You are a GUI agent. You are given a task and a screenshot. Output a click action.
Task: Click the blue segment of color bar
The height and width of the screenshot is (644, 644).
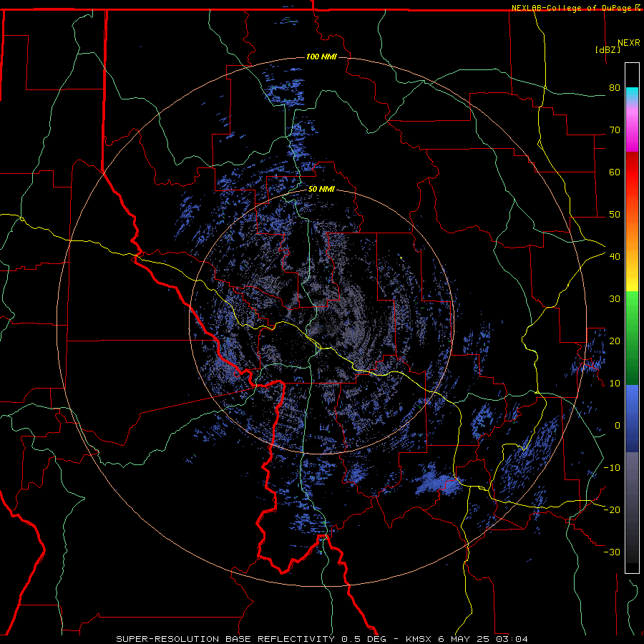coord(632,419)
